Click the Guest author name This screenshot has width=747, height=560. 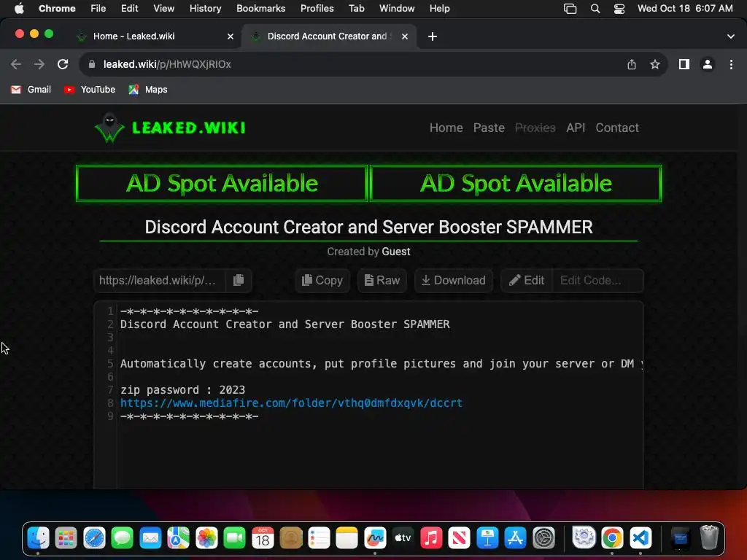396,252
